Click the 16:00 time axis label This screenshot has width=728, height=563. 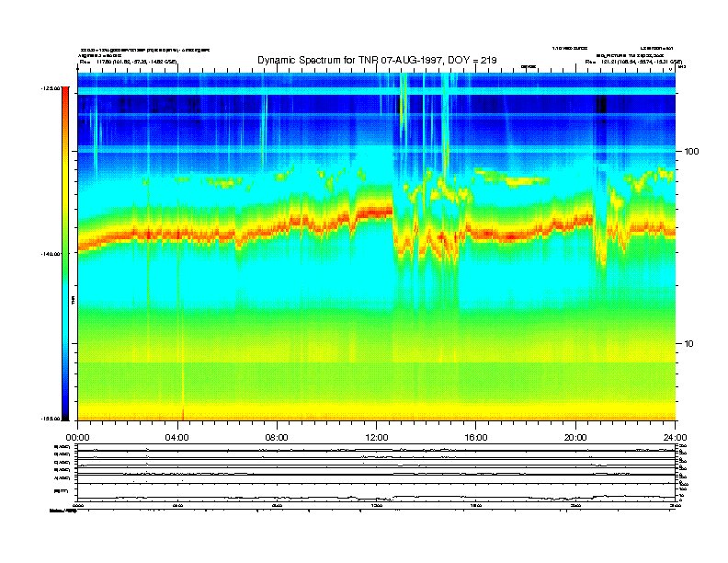[x=476, y=438]
